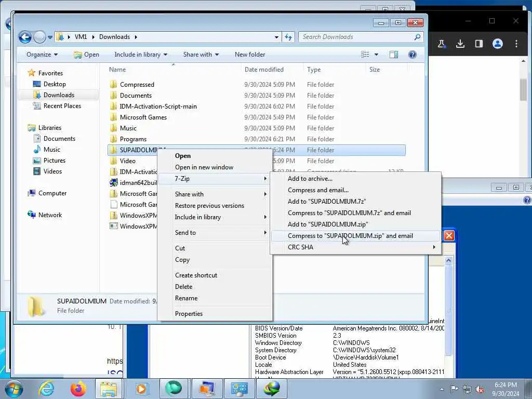Viewport: 532px width, 399px height.
Task: Click the muted volume tray icon
Action: [480, 389]
